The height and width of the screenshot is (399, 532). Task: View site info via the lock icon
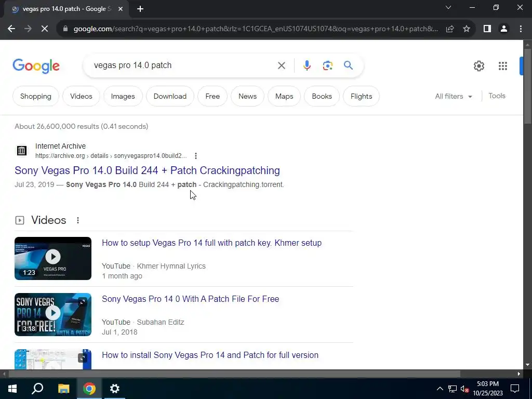(65, 29)
